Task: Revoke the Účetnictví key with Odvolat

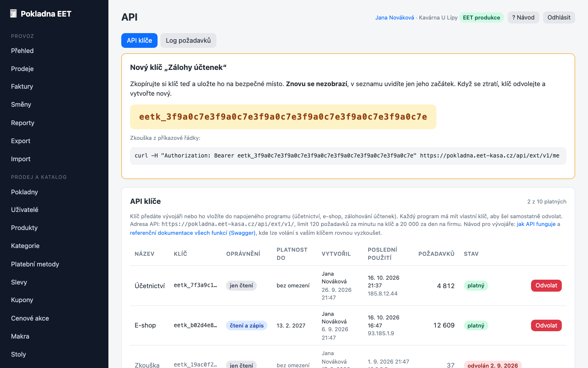Action: point(546,286)
